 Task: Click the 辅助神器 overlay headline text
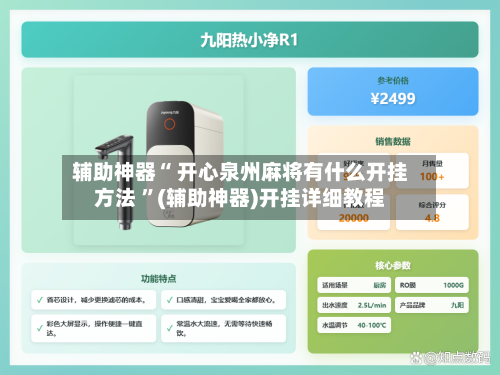click(240, 185)
